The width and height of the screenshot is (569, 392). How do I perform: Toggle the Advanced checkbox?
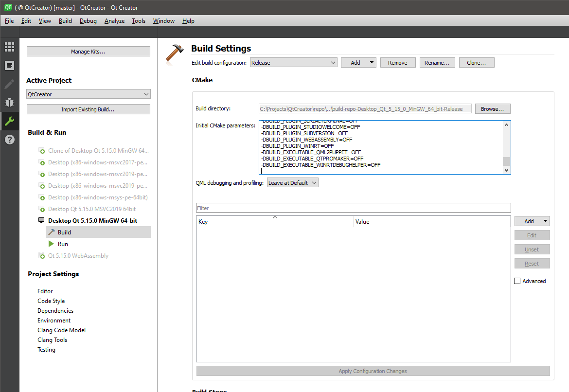(x=517, y=281)
